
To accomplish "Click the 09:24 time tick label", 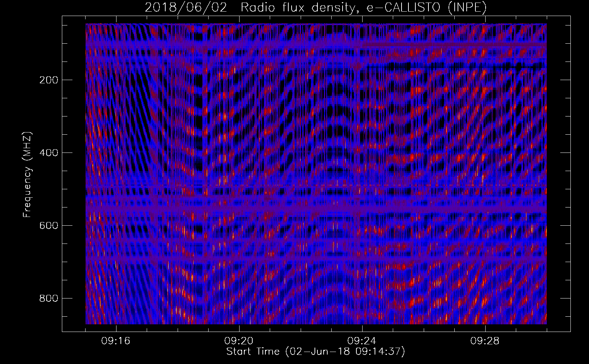I will [362, 341].
